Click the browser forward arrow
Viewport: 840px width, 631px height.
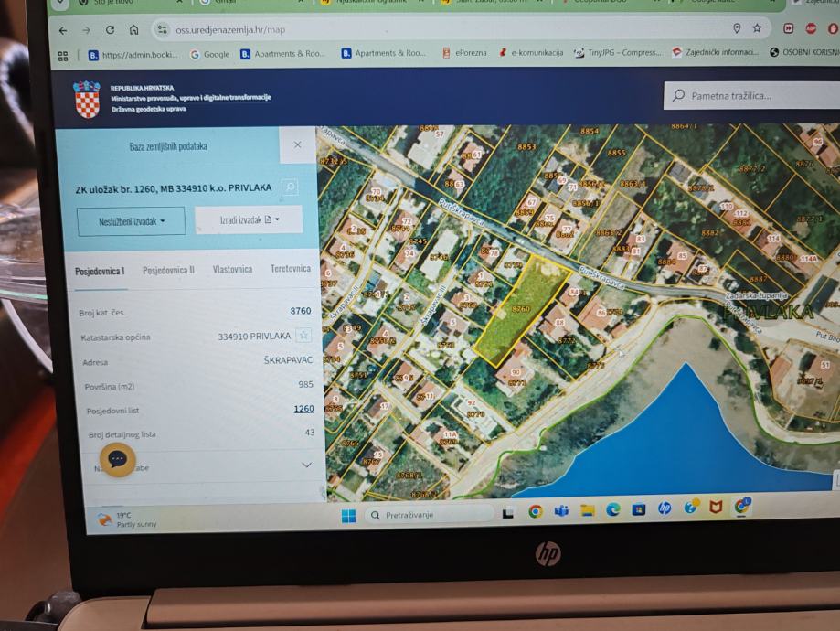pos(86,30)
